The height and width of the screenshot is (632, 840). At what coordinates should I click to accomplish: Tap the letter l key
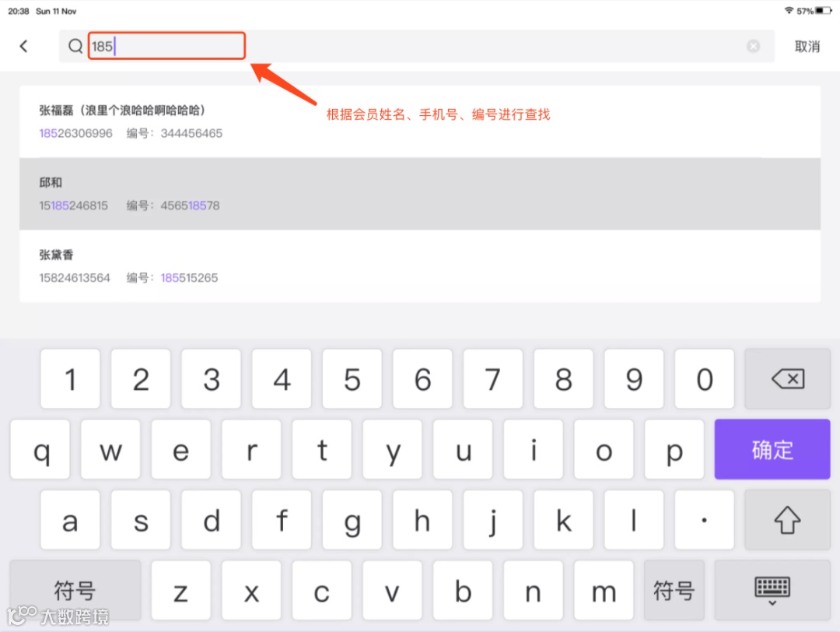[x=635, y=519]
